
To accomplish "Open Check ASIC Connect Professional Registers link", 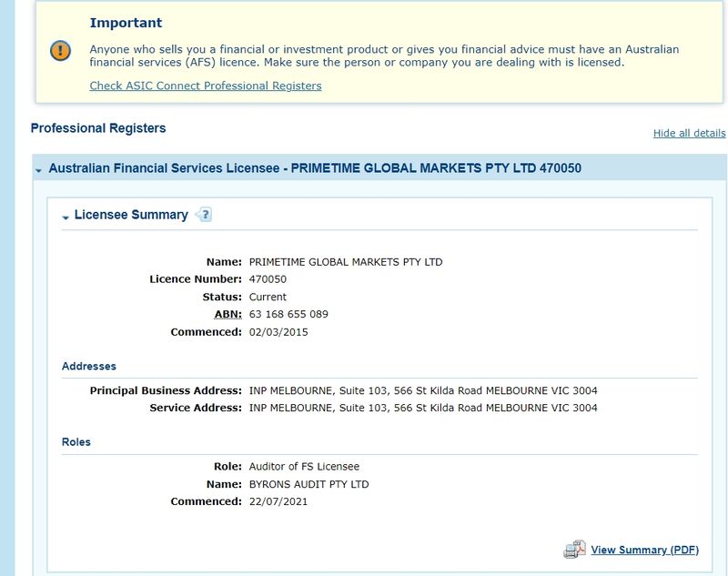I will pyautogui.click(x=206, y=86).
